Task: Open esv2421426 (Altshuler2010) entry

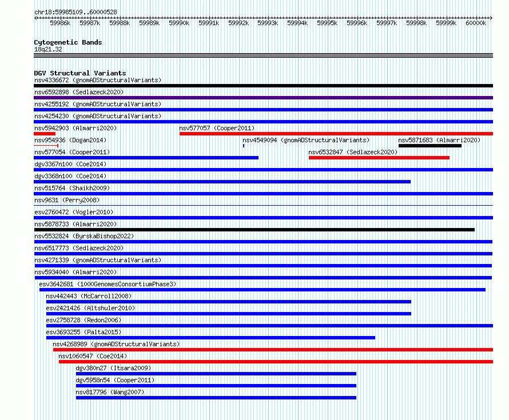Action: coord(90,308)
